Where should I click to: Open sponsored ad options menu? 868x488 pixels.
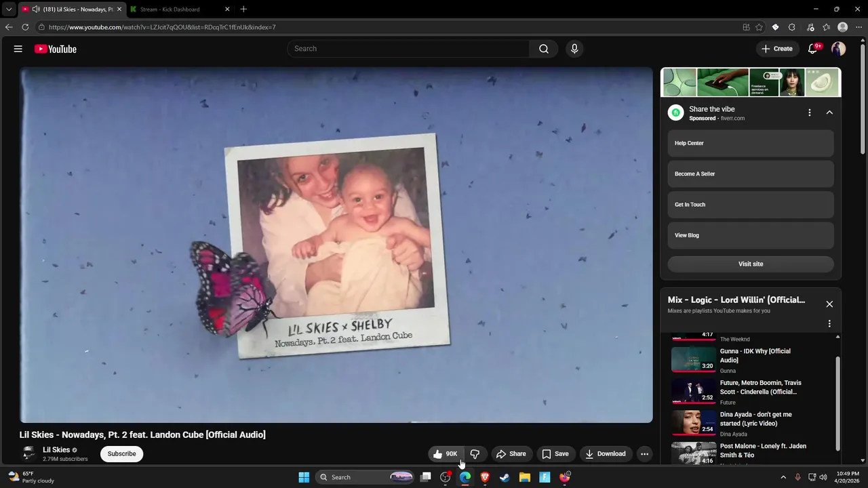coord(810,113)
